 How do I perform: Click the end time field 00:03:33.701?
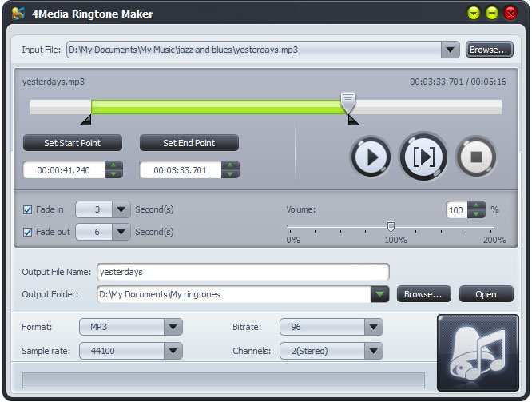click(x=181, y=170)
